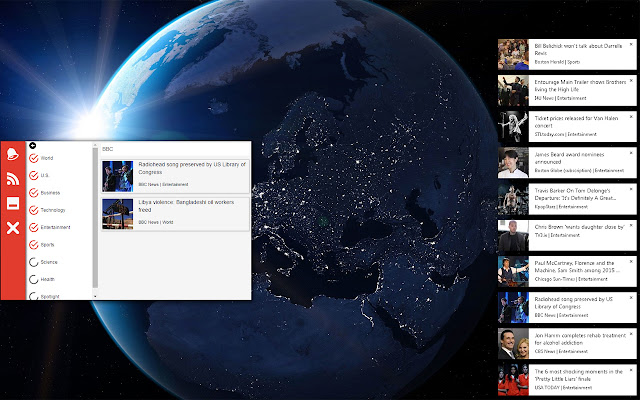640x400 pixels.
Task: Dismiss the Pretty Little Liars notification
Action: 631,370
